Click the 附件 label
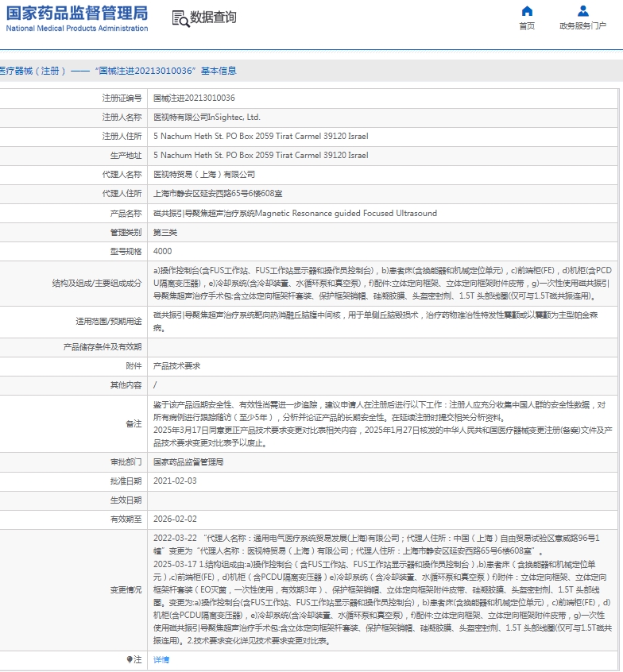This screenshot has height=672, width=623. click(133, 366)
